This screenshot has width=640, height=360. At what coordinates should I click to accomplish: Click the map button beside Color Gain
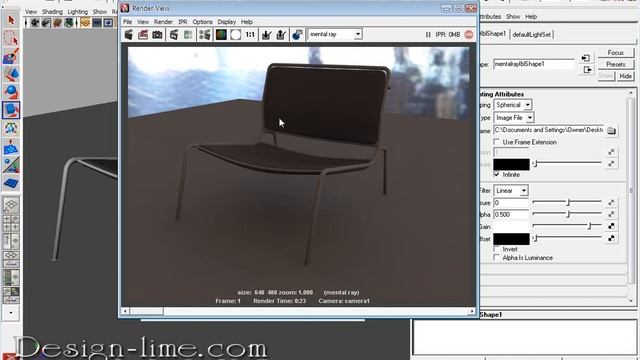[x=611, y=226]
